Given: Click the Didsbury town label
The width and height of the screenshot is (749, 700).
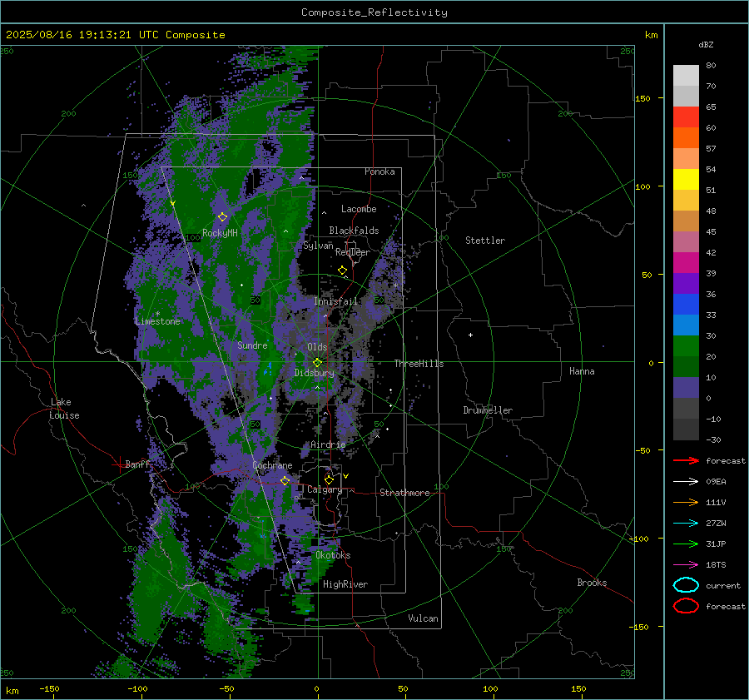Looking at the screenshot, I should [315, 373].
